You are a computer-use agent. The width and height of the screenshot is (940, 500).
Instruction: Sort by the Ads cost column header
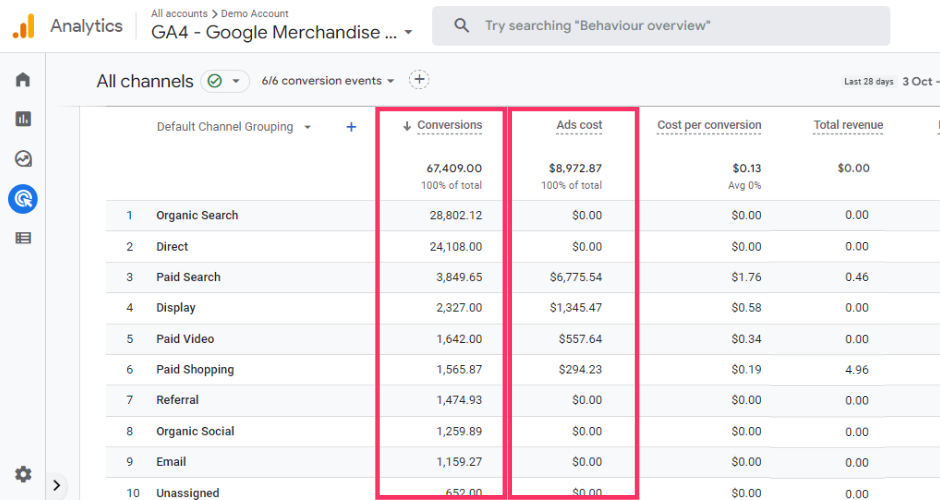click(579, 125)
